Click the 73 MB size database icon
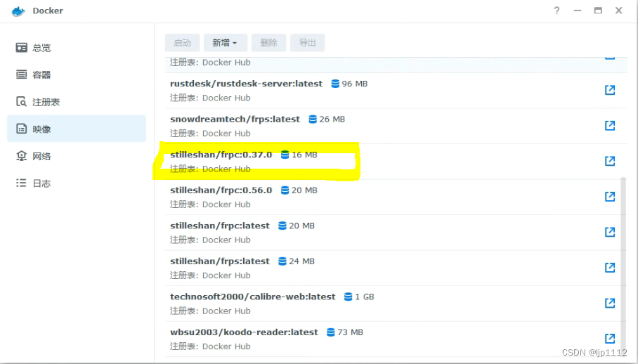638x364 pixels. click(331, 332)
